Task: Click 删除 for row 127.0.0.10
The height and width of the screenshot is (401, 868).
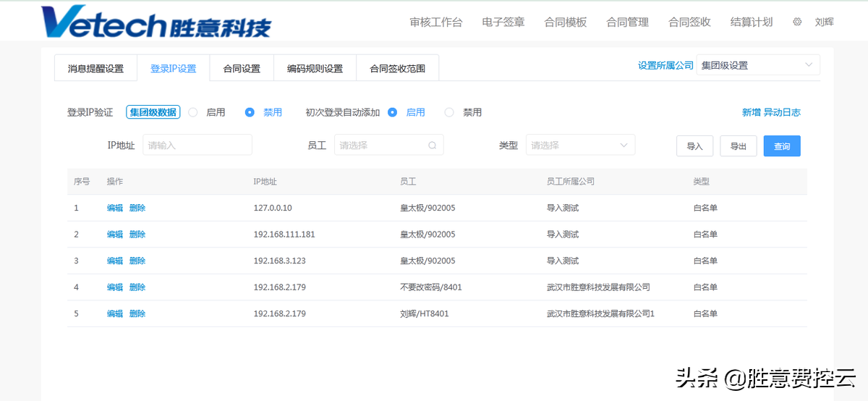Action: [x=137, y=208]
